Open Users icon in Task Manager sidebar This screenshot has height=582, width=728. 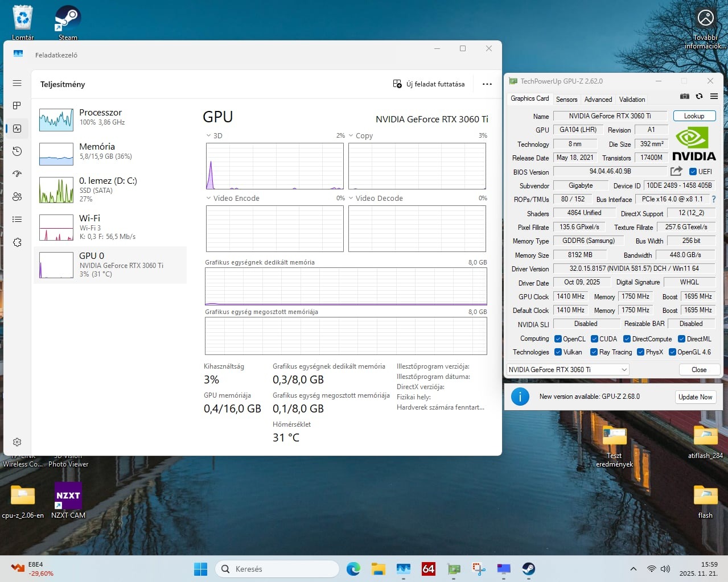pos(17,197)
